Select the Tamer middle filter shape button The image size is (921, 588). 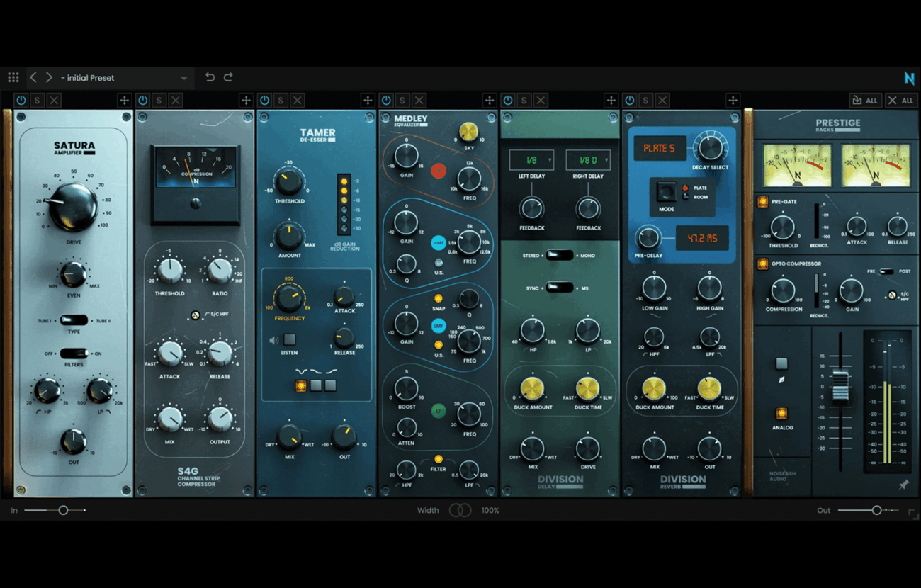[x=316, y=385]
